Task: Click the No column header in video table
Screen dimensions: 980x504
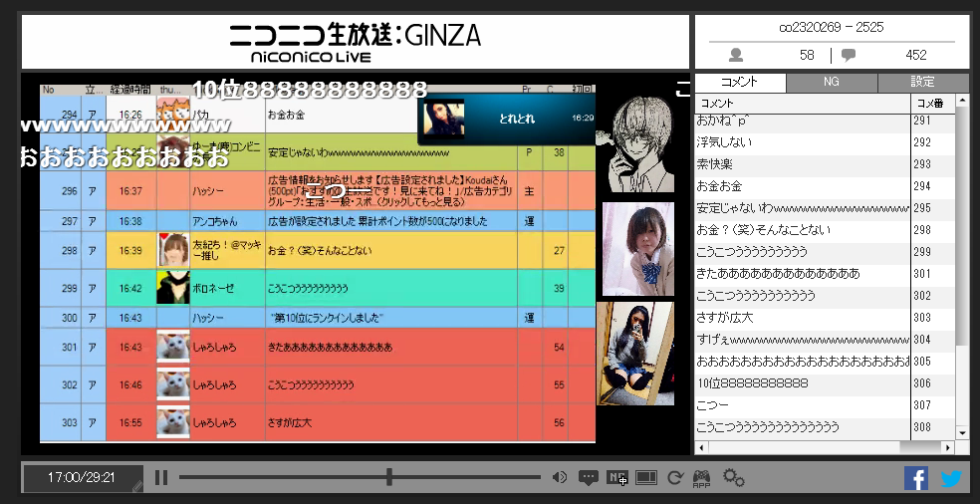Action: point(50,90)
